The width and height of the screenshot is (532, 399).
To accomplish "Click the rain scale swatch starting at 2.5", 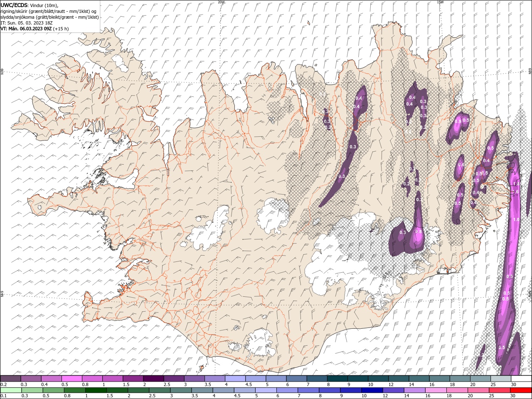I will (x=160, y=390).
